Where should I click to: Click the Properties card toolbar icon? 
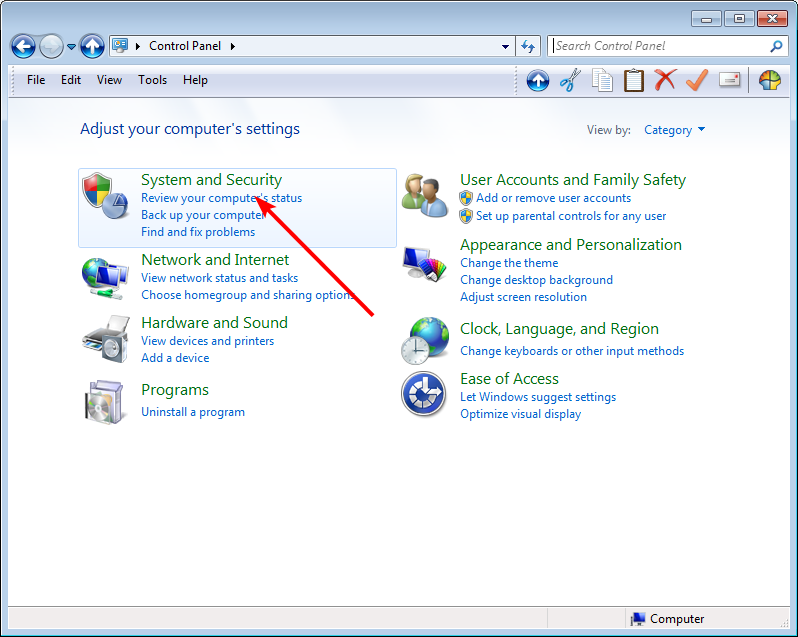[x=729, y=80]
